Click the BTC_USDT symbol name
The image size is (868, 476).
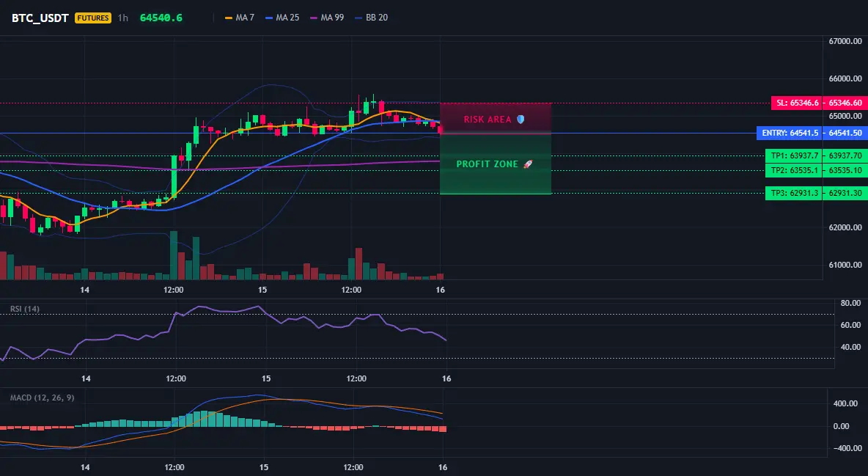(x=40, y=18)
